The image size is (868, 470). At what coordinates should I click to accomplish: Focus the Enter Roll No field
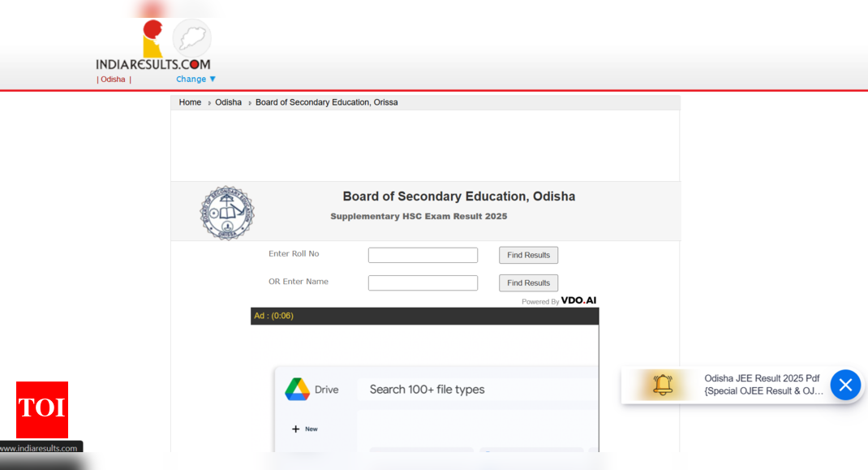coord(423,255)
